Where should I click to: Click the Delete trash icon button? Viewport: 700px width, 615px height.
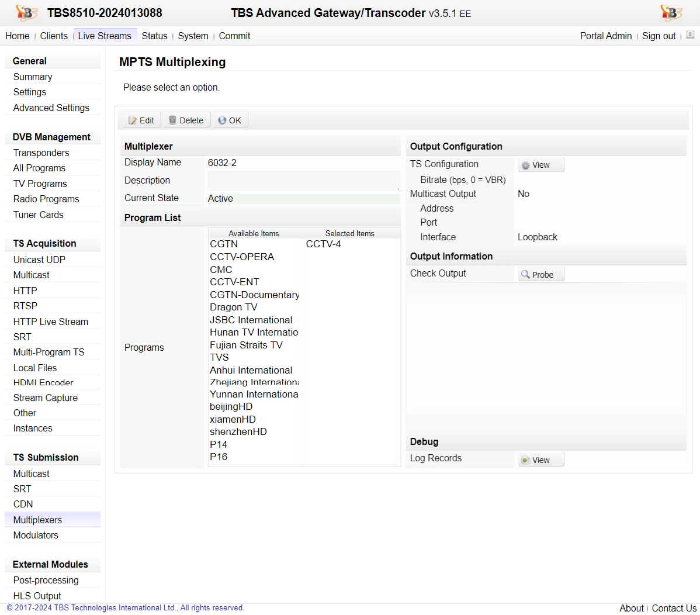click(x=186, y=120)
